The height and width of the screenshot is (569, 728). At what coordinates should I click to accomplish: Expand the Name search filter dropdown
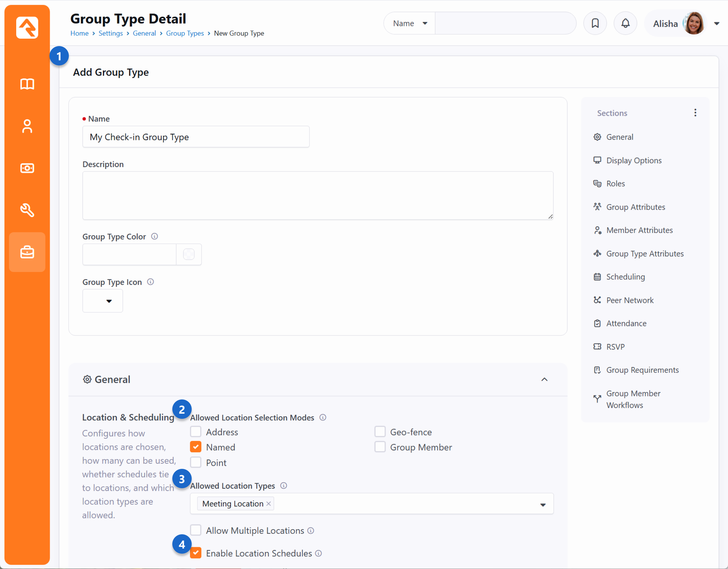pos(410,23)
